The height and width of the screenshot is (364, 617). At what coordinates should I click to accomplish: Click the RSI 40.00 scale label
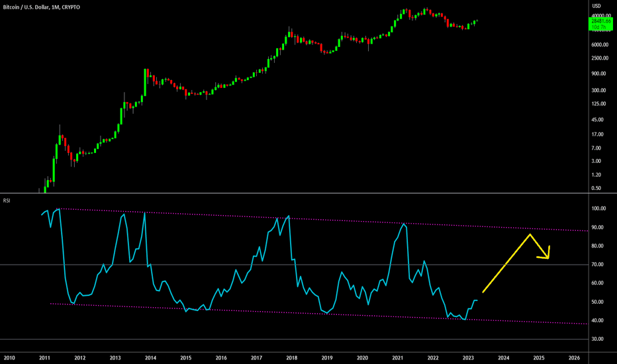click(x=598, y=320)
